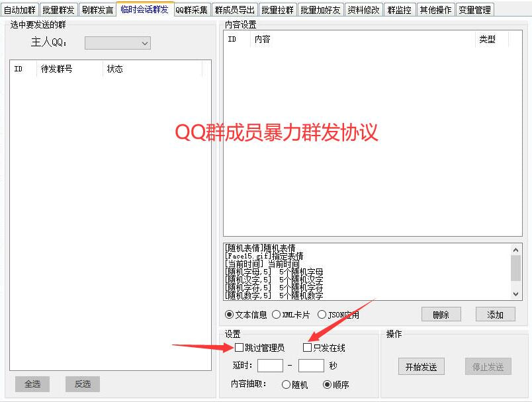Screen dimensions: 532x402
Task: Switch to the 自动加群 tab
Action: (x=20, y=10)
